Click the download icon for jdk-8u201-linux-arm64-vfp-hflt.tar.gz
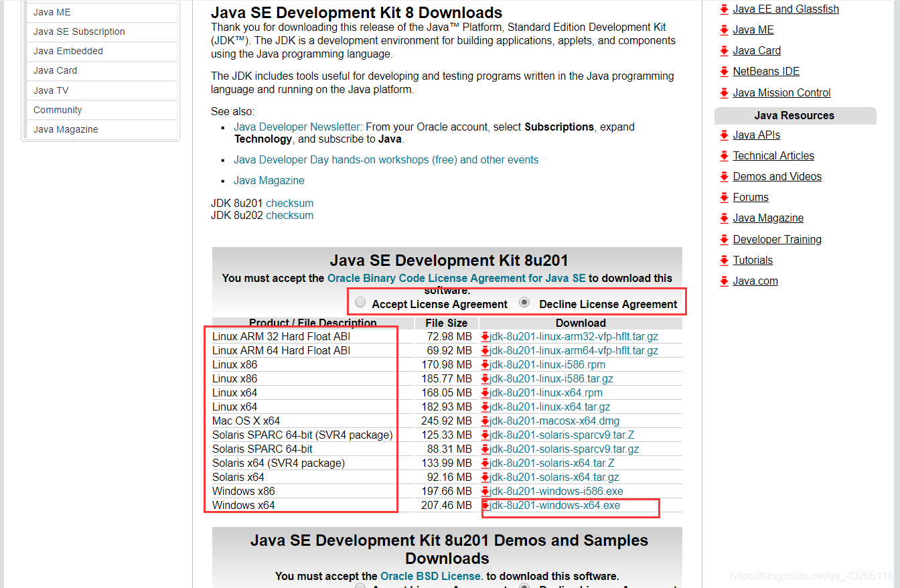The image size is (900, 588). 485,351
